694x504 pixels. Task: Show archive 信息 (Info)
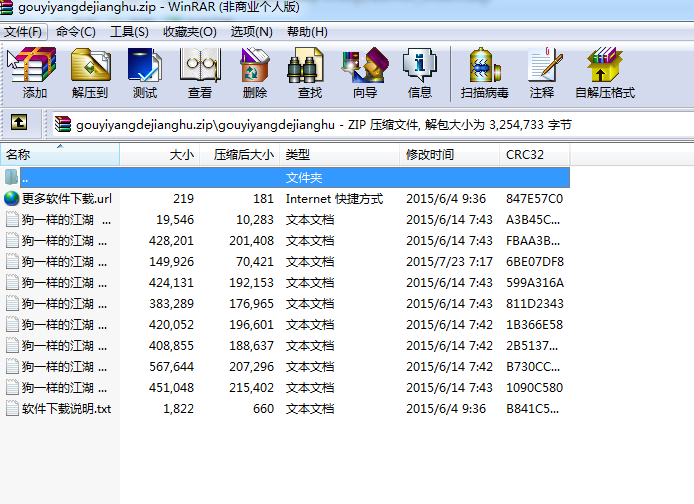[x=420, y=65]
